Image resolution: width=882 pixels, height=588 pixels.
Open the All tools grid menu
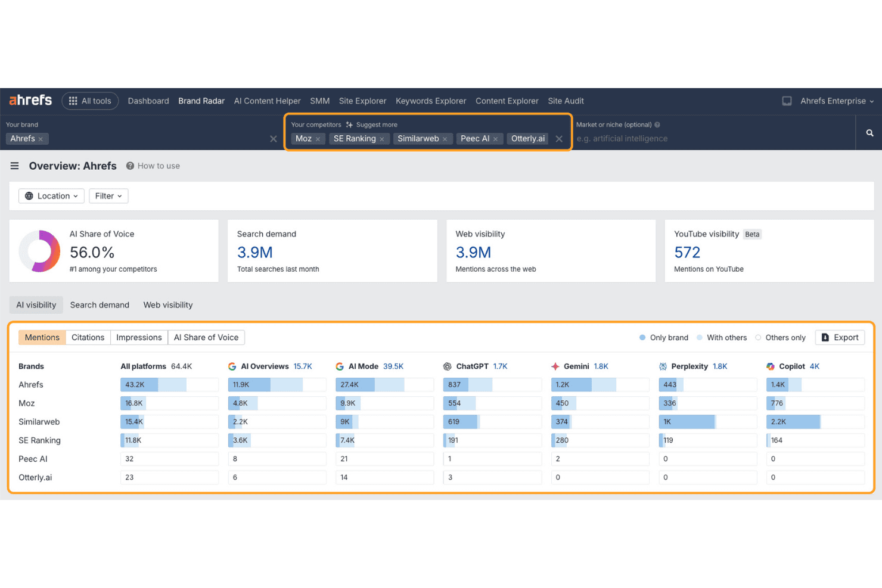(90, 101)
